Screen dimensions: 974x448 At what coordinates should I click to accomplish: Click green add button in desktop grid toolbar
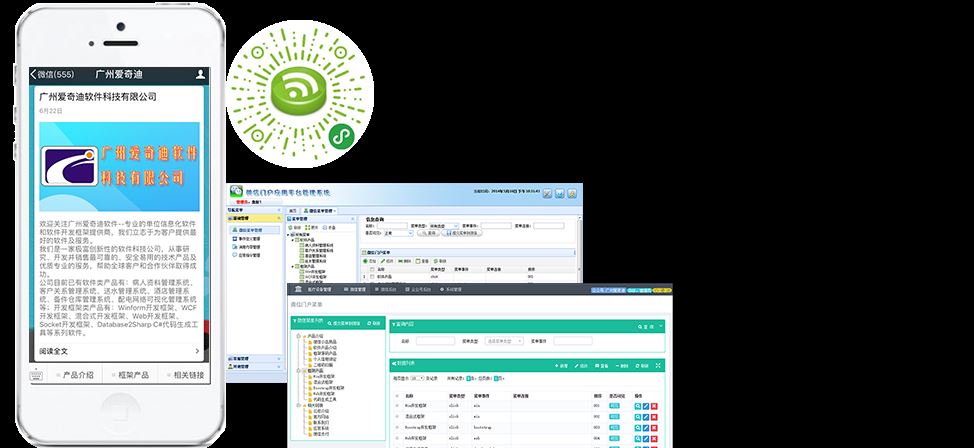point(370,261)
